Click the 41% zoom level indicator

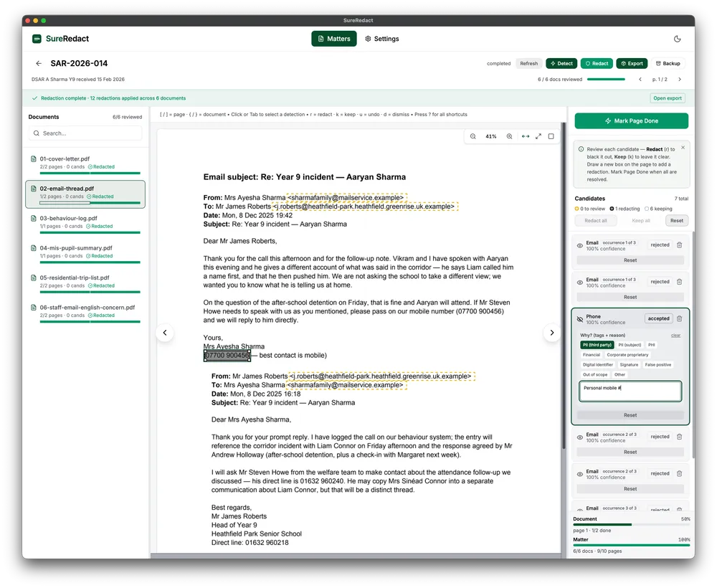[490, 136]
